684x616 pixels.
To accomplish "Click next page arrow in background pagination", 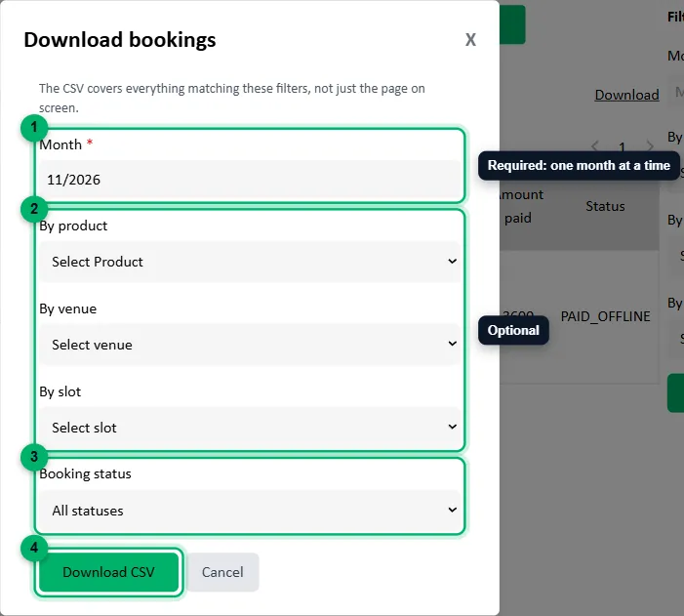I will 650,145.
